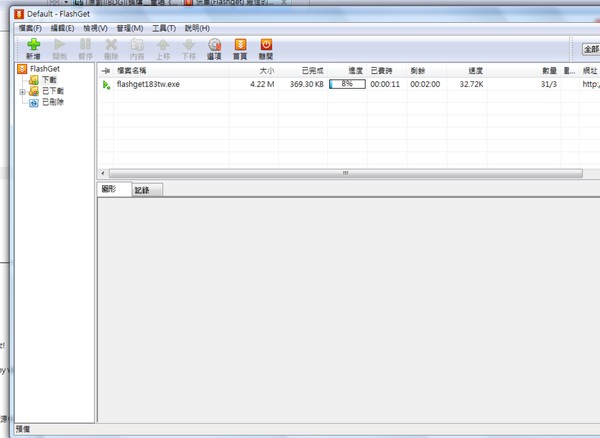
Task: Click the http URL cell
Action: [591, 84]
